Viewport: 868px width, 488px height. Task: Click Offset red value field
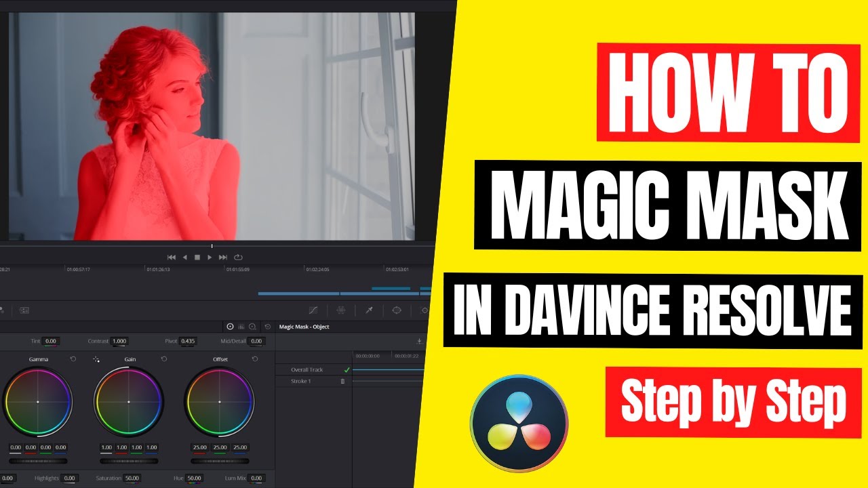click(200, 447)
